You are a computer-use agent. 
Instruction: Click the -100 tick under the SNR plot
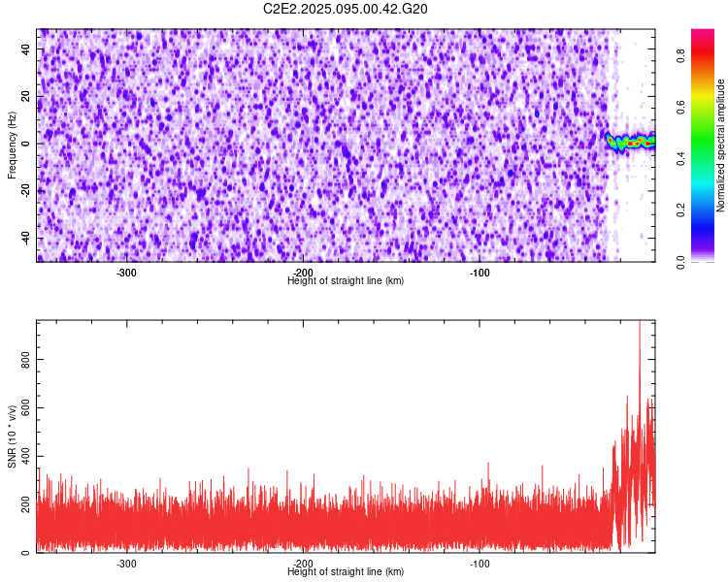480,564
